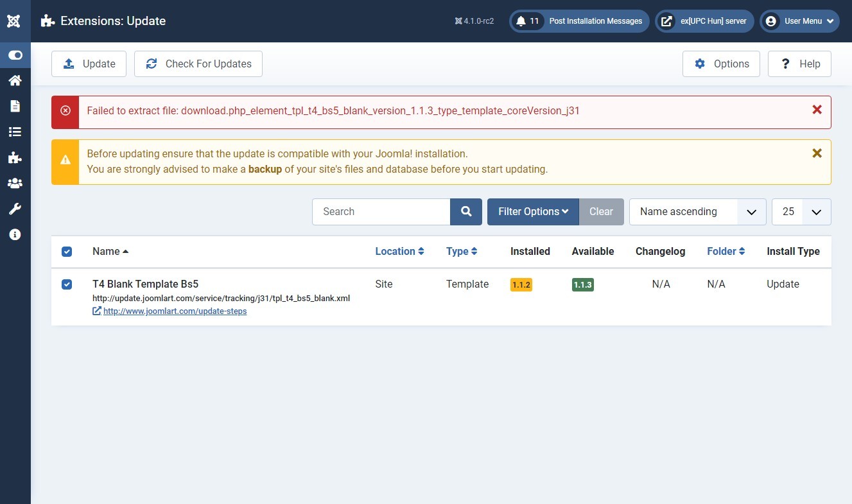Open Content menu file icon

15,106
